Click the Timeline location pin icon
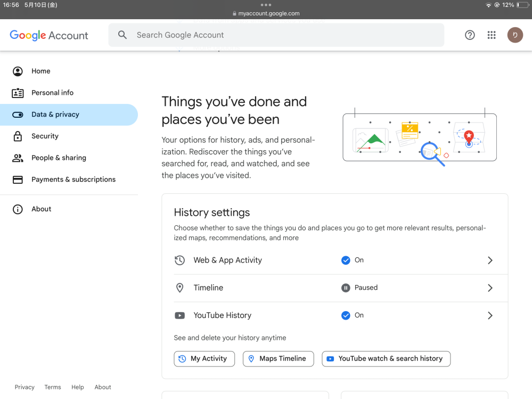Image resolution: width=532 pixels, height=399 pixels. (x=179, y=288)
